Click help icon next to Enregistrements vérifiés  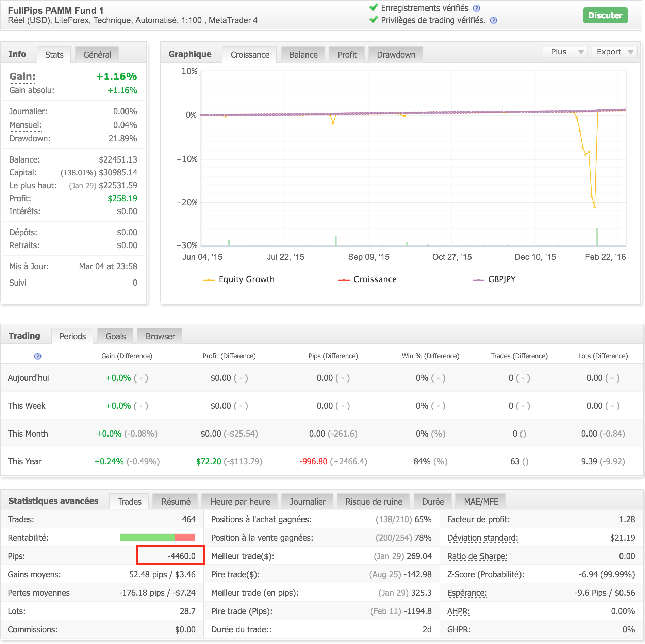pos(477,8)
